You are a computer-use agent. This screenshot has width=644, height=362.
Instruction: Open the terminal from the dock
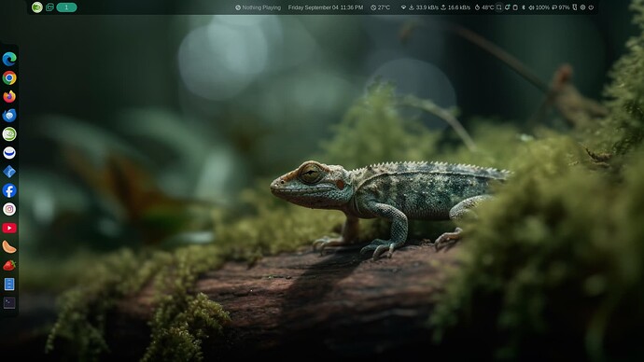(9, 303)
